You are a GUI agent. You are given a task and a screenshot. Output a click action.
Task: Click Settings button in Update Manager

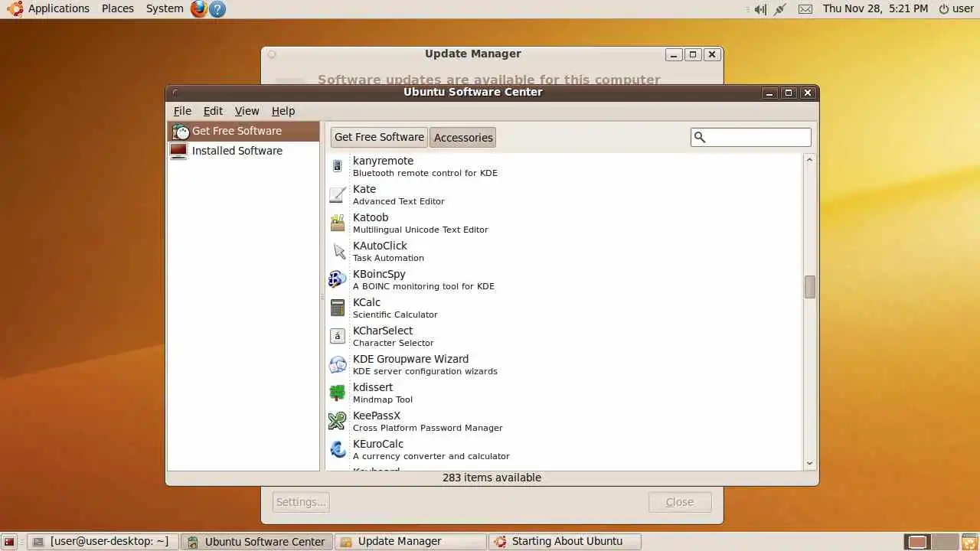pyautogui.click(x=301, y=502)
